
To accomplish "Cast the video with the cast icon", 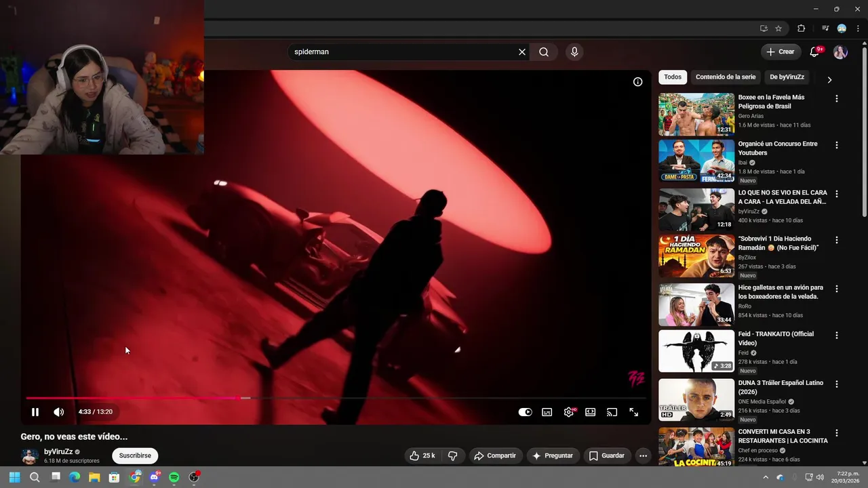I will 612,412.
